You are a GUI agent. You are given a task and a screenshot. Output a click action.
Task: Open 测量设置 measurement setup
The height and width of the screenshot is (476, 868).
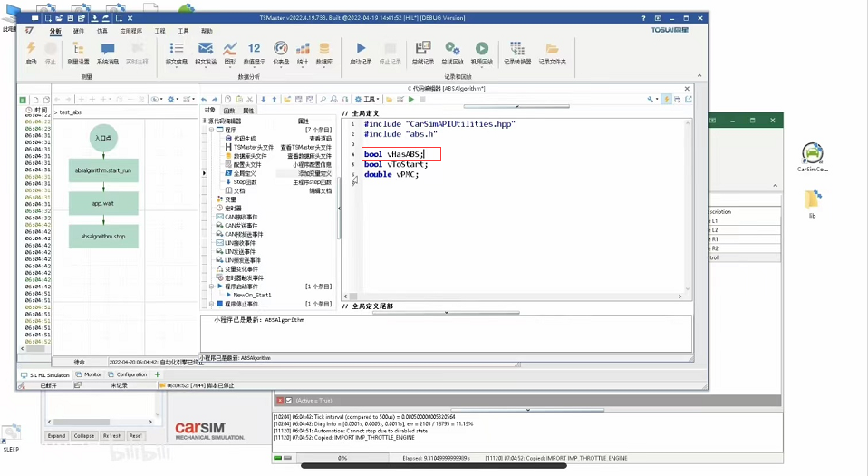pyautogui.click(x=78, y=52)
